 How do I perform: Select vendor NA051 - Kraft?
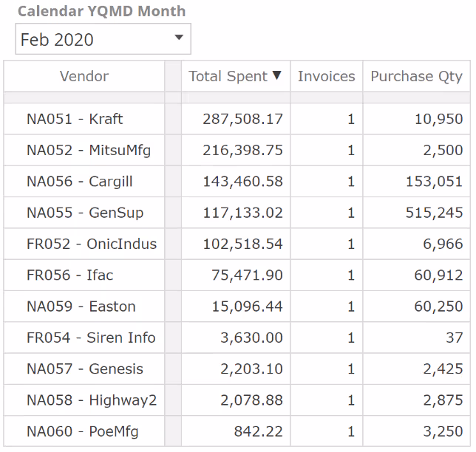coord(75,119)
